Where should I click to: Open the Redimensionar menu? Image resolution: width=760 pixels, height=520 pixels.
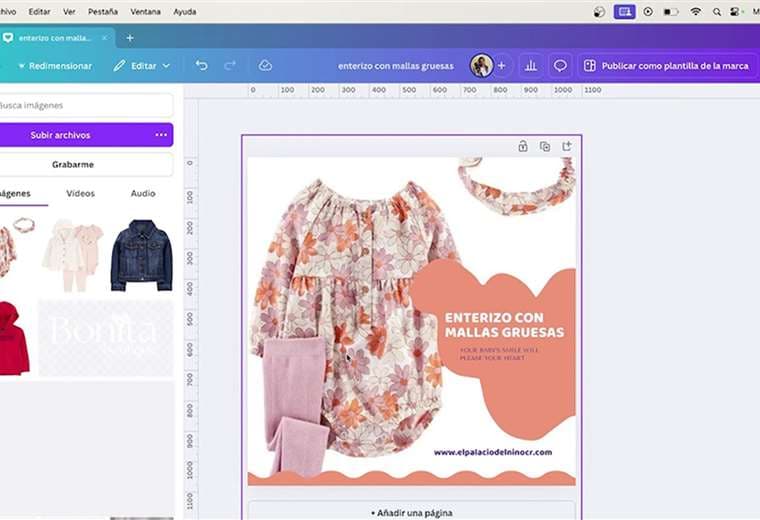58,65
